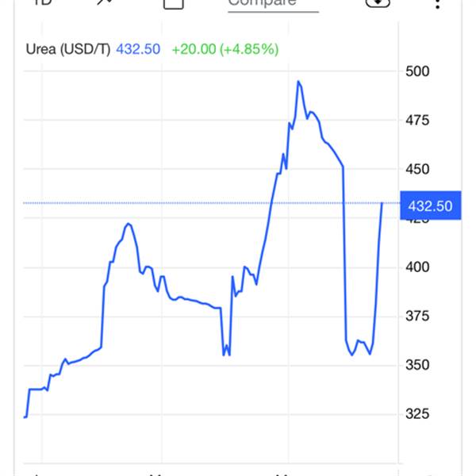Click the blue 432.50 value in legend

click(138, 49)
